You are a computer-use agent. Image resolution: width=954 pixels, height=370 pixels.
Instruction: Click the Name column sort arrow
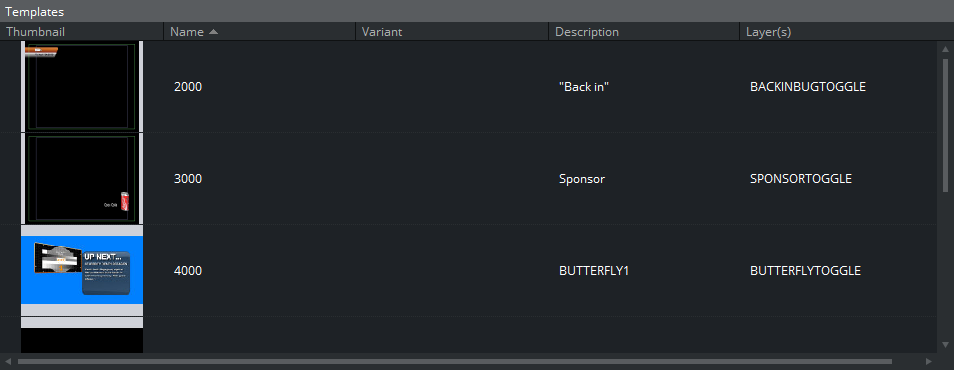(x=213, y=32)
